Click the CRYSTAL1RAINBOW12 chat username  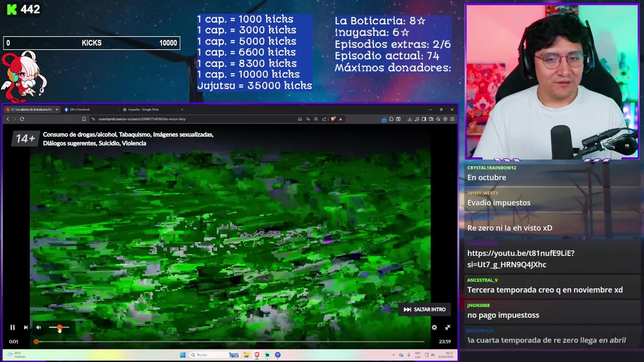click(492, 168)
